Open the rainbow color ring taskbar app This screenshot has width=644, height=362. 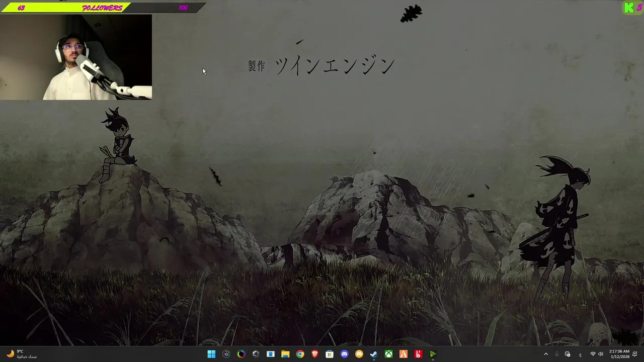pyautogui.click(x=241, y=354)
